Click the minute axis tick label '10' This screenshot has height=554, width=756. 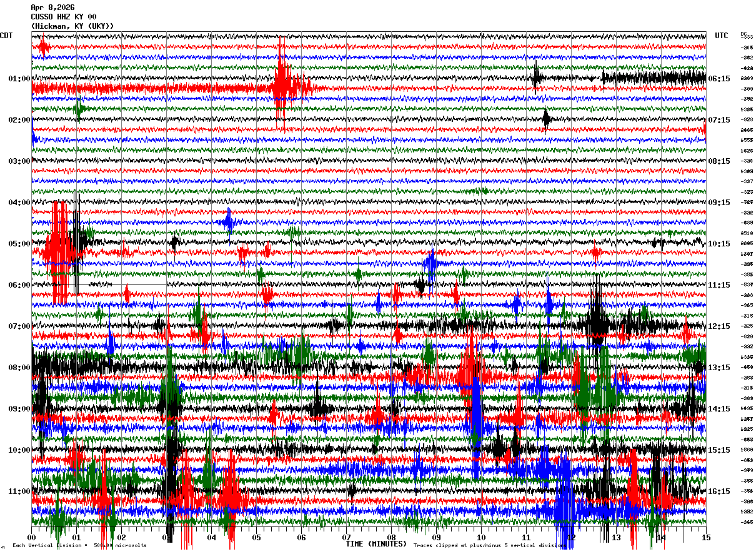(482, 538)
